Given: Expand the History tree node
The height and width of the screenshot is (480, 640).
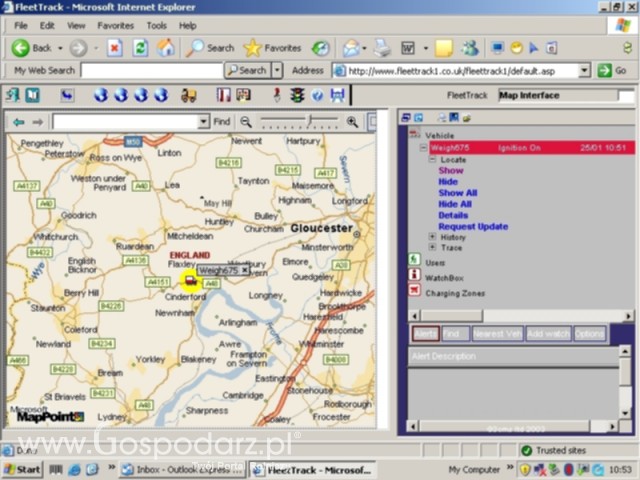Looking at the screenshot, I should pos(432,237).
